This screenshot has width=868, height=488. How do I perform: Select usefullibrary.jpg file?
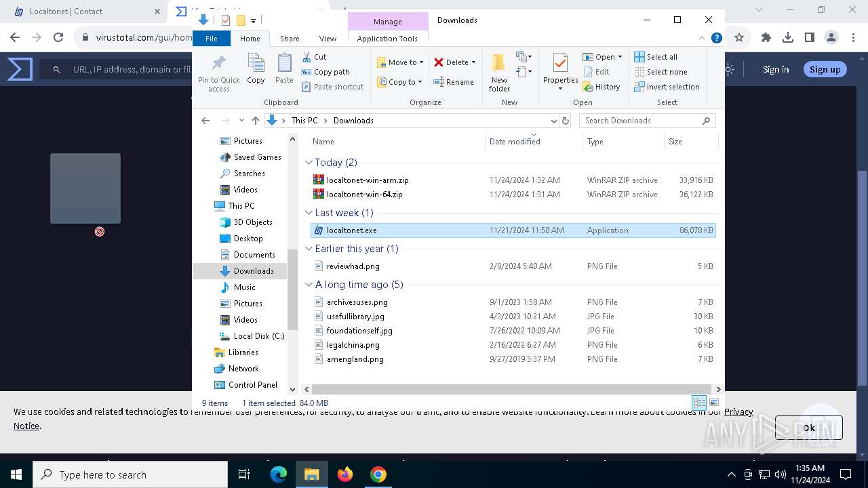click(512, 317)
